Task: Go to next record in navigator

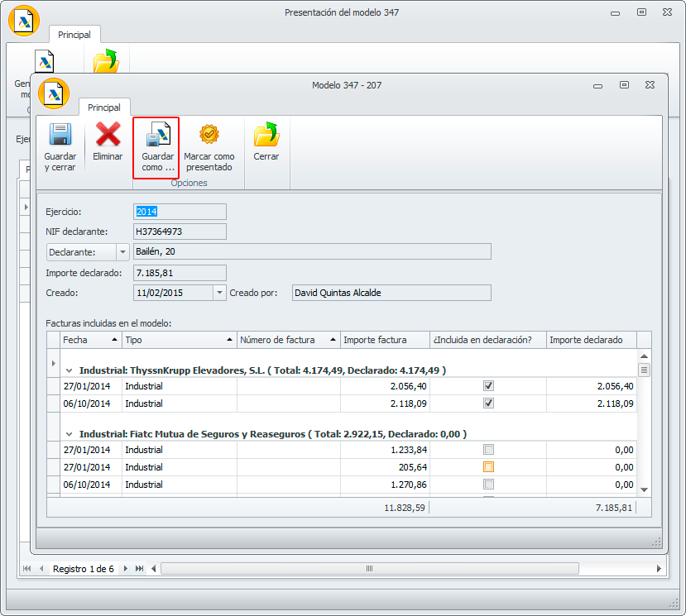Action: (126, 569)
